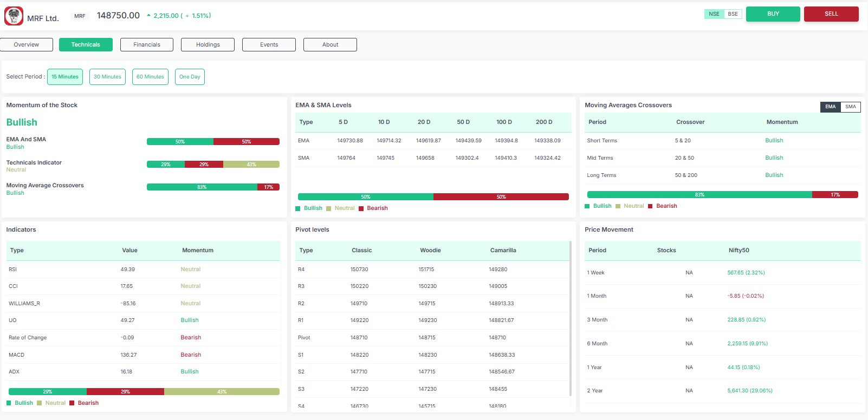Click the Short Terms crossover row
This screenshot has height=420, width=868.
(722, 141)
